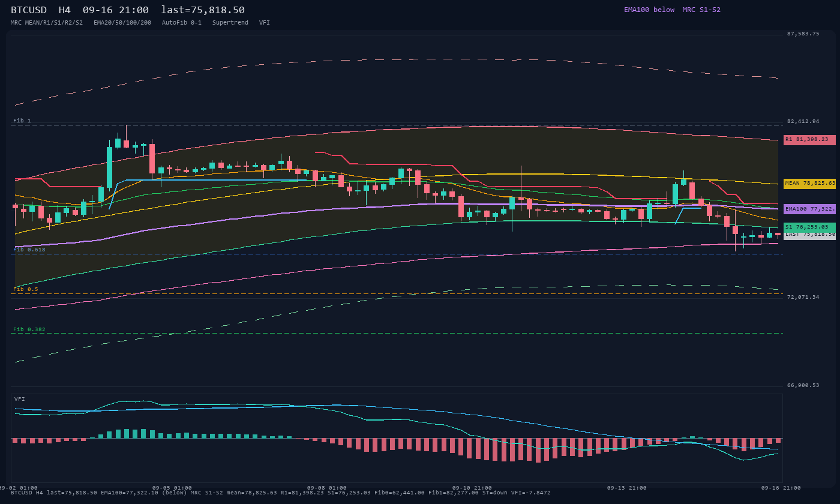Click the last=75,818.50 value in the header

pos(203,10)
